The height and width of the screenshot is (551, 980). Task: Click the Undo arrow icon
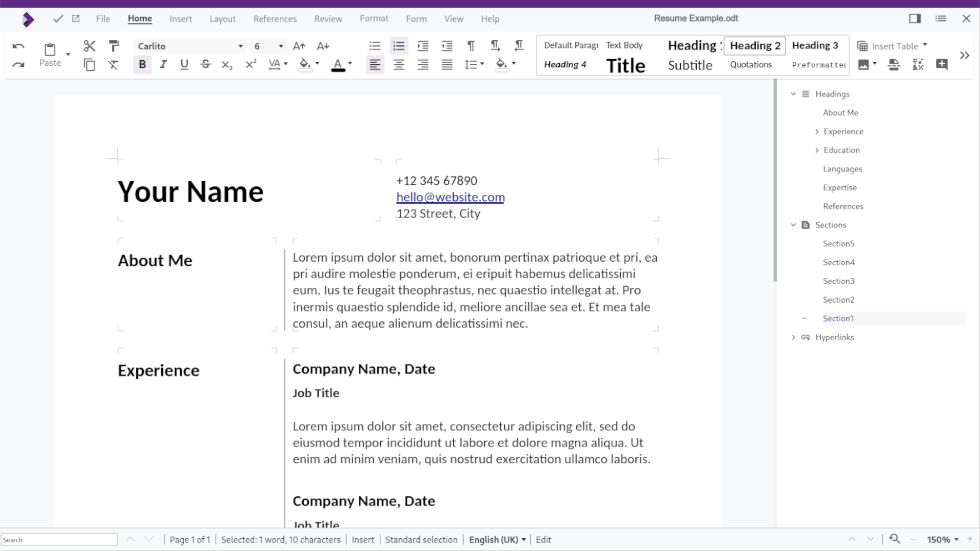click(18, 46)
